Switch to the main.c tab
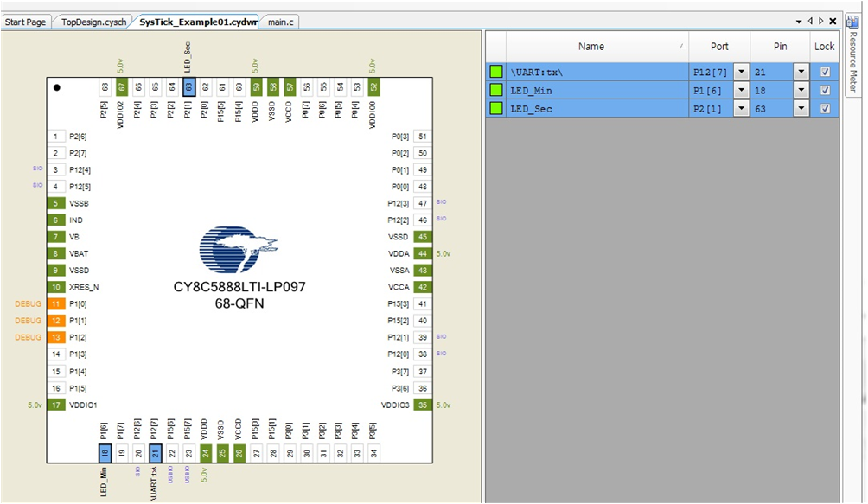 point(278,21)
